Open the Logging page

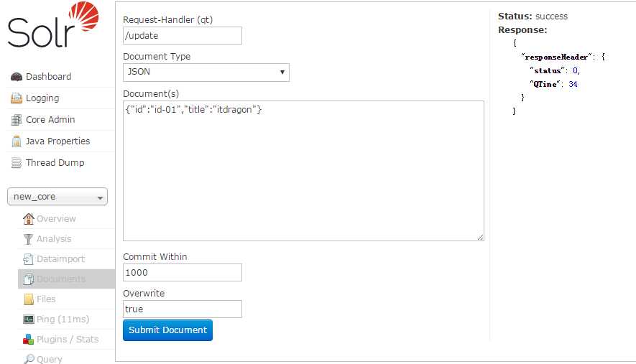(x=42, y=98)
